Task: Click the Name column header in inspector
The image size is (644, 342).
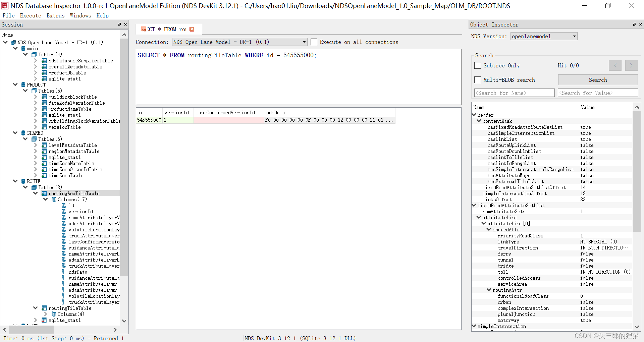Action: [525, 107]
